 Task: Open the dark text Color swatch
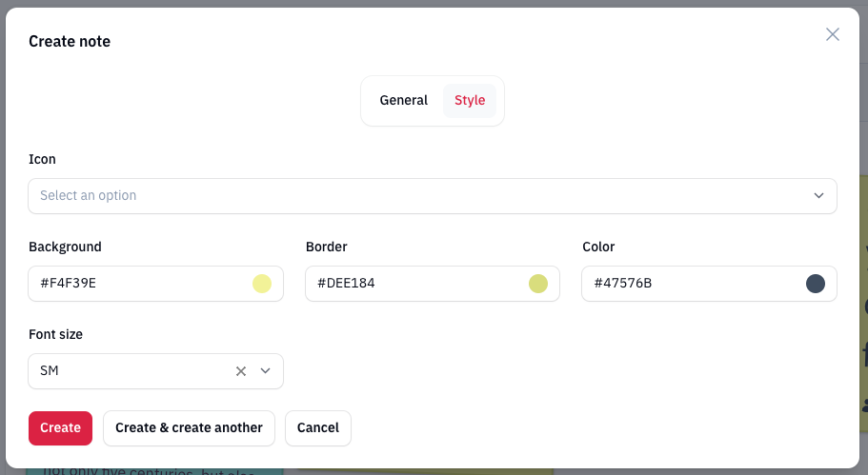click(x=816, y=284)
